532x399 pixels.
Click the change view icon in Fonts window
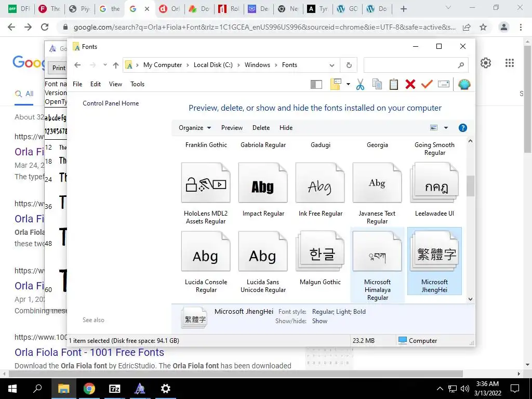434,128
